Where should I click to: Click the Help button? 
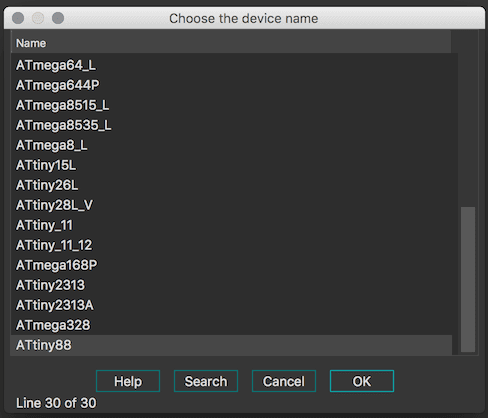click(x=128, y=381)
